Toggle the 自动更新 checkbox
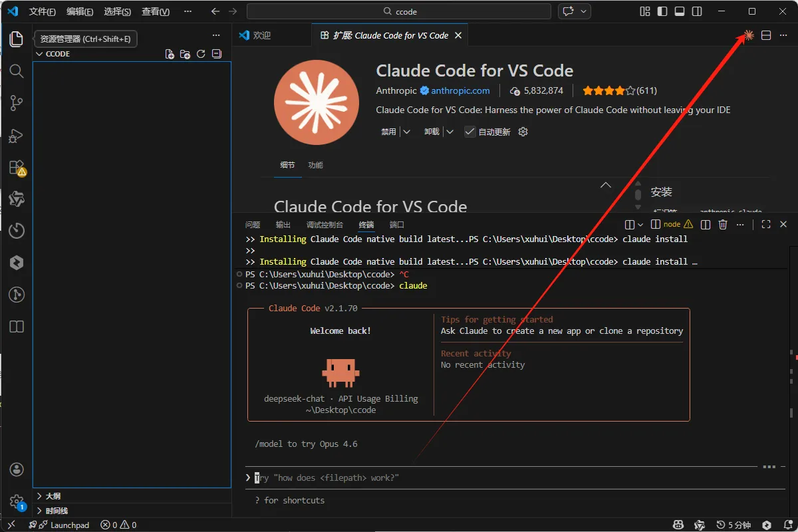 pyautogui.click(x=469, y=132)
